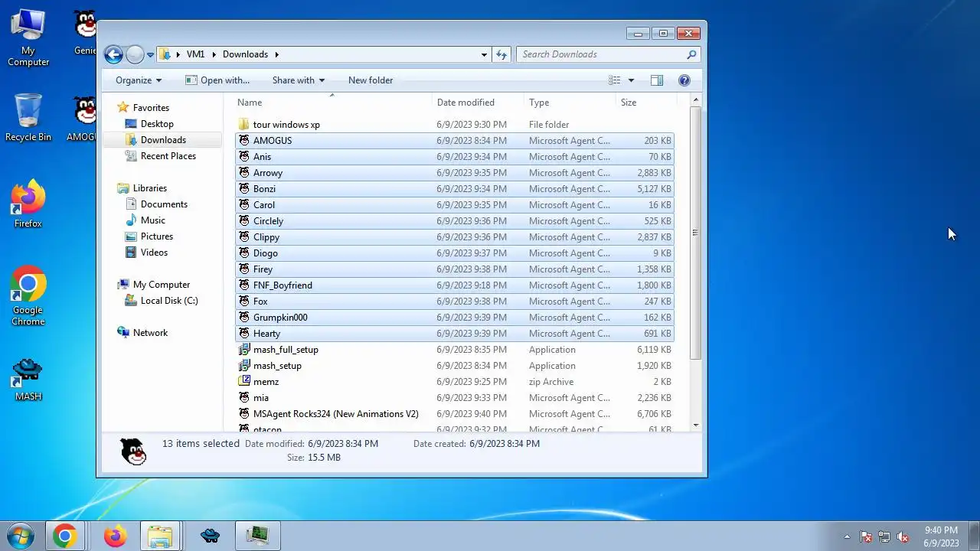
Task: Select VM1 in address breadcrumb
Action: click(195, 54)
